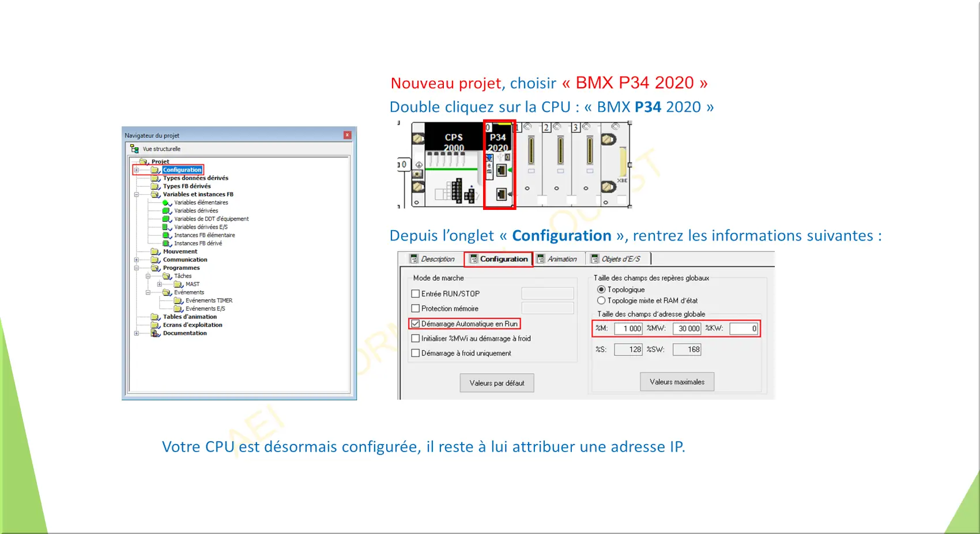Image resolution: width=980 pixels, height=534 pixels.
Task: Click the Configuration folder icon
Action: pyautogui.click(x=155, y=170)
